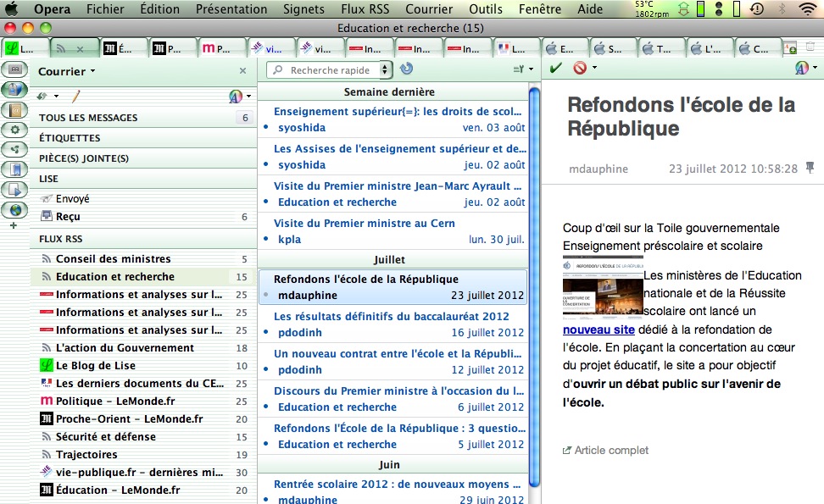
Task: Click the pencil compose message icon
Action: pos(75,97)
